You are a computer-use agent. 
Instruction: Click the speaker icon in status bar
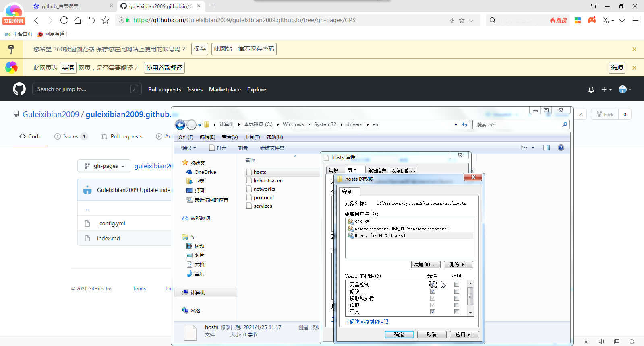click(601, 342)
